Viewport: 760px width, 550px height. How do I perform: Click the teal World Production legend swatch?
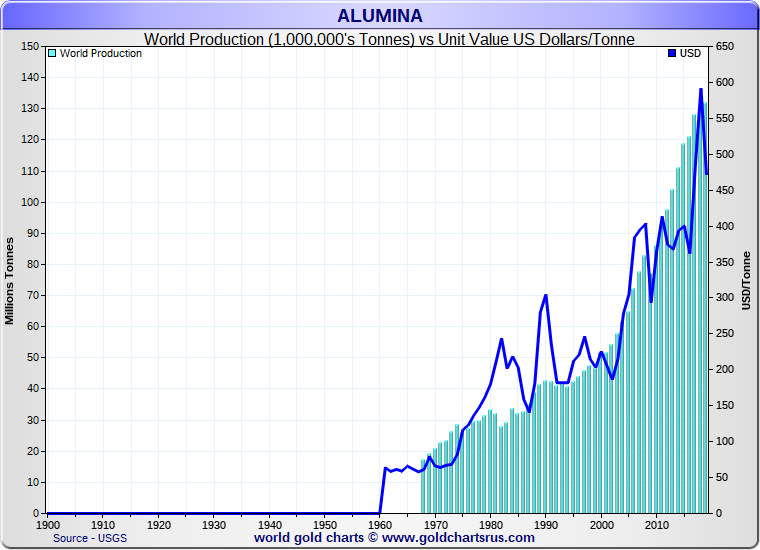point(53,53)
